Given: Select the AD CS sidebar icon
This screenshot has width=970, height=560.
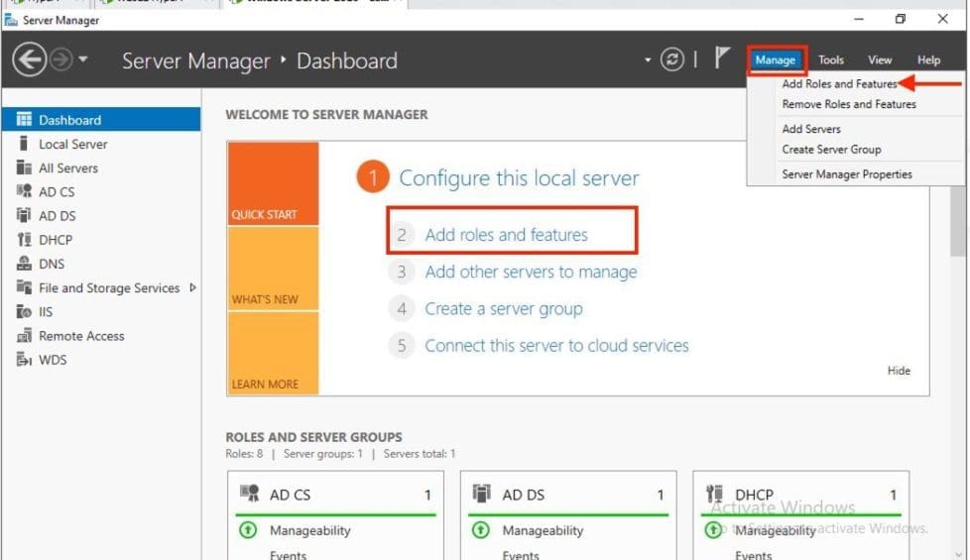Looking at the screenshot, I should pos(25,191).
